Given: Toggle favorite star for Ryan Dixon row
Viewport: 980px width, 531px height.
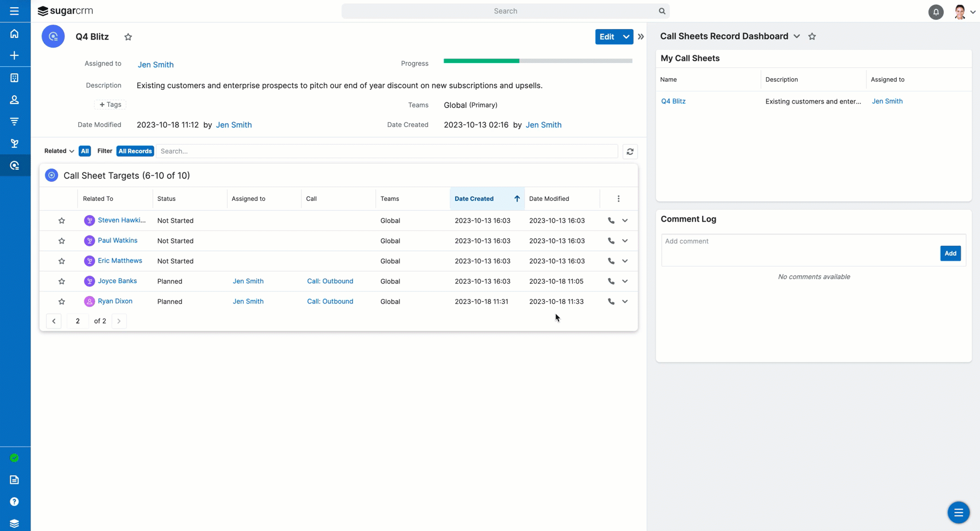Looking at the screenshot, I should click(62, 302).
